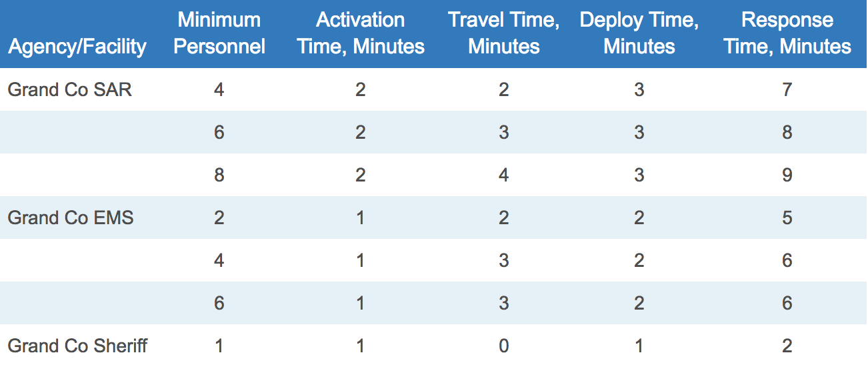This screenshot has width=868, height=375.
Task: Click the Travel Time, Minutes header
Action: click(x=503, y=33)
